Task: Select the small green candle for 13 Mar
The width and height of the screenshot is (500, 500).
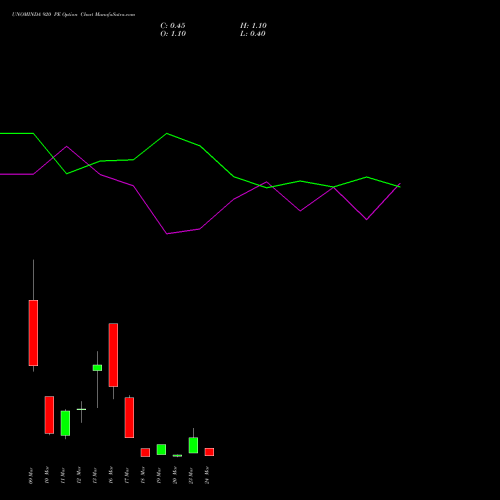Action: [x=97, y=368]
